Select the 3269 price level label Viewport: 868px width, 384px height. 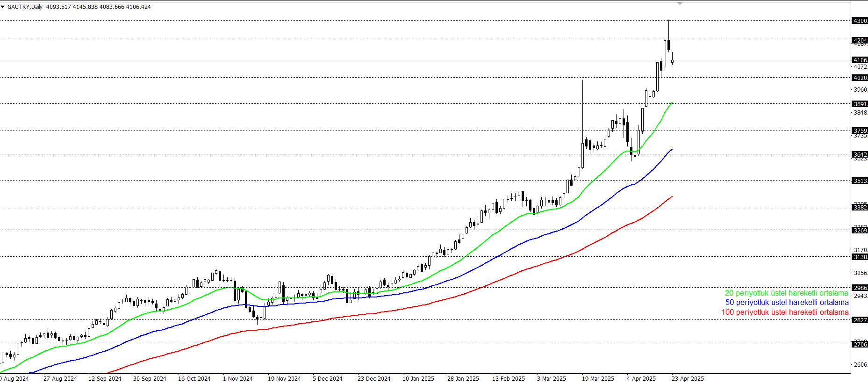[x=860, y=230]
